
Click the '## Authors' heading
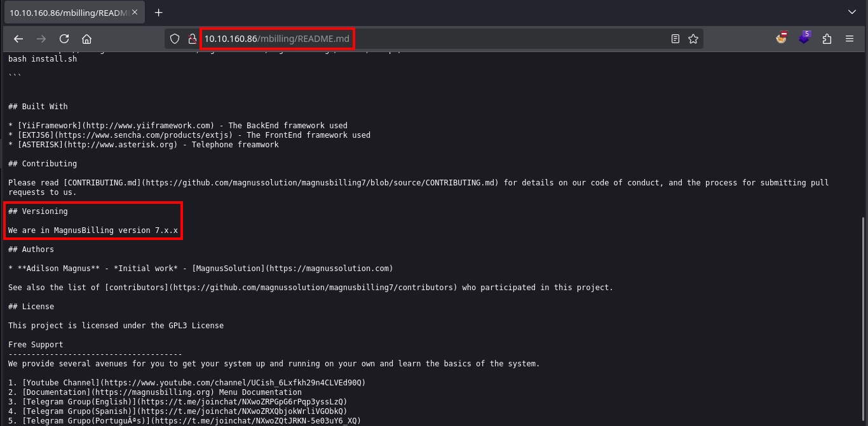[x=31, y=250]
